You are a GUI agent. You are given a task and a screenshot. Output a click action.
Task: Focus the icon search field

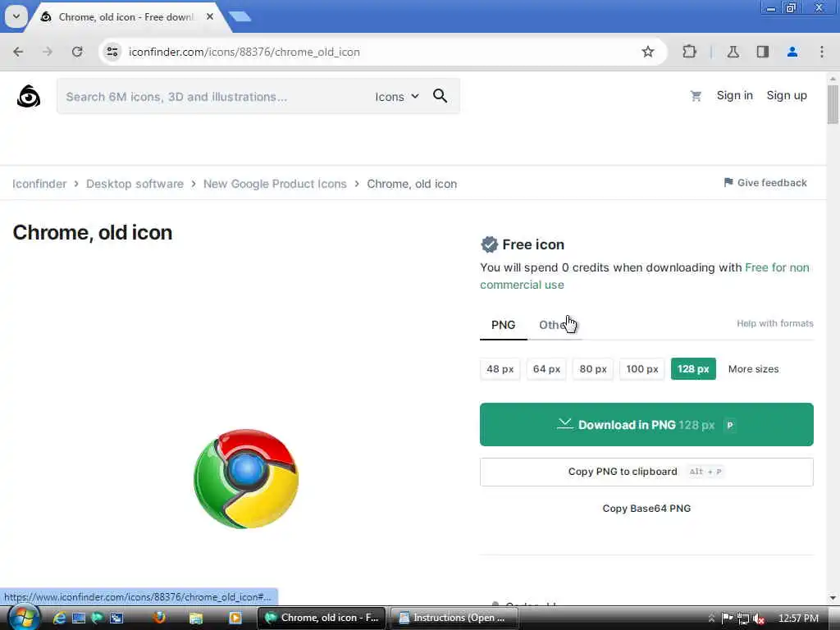(214, 97)
